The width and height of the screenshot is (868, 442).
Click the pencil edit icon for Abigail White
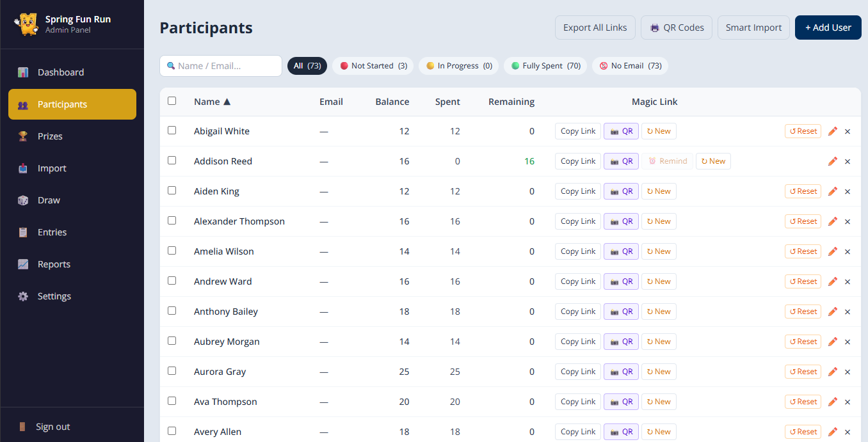[x=832, y=131]
